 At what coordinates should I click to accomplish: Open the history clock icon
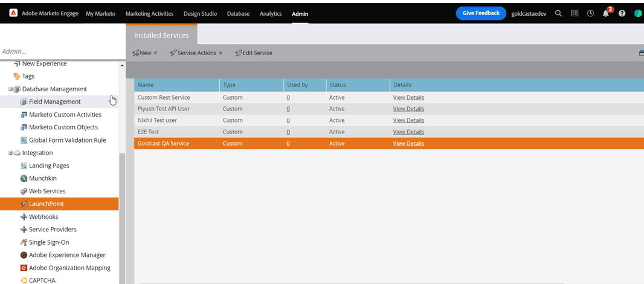coord(591,13)
